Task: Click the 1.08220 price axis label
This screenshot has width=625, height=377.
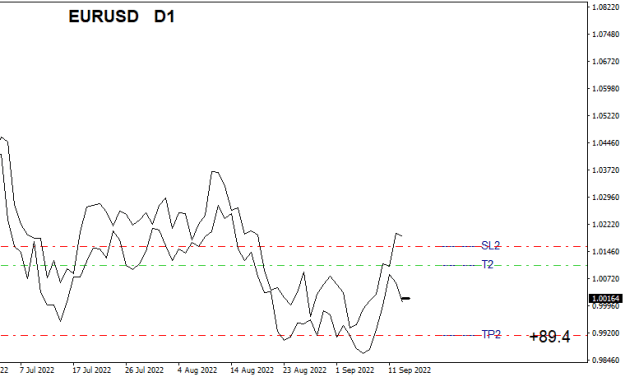Action: (x=606, y=7)
